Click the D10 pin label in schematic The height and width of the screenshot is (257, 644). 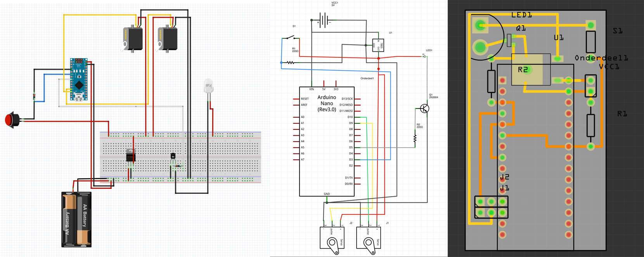point(350,117)
